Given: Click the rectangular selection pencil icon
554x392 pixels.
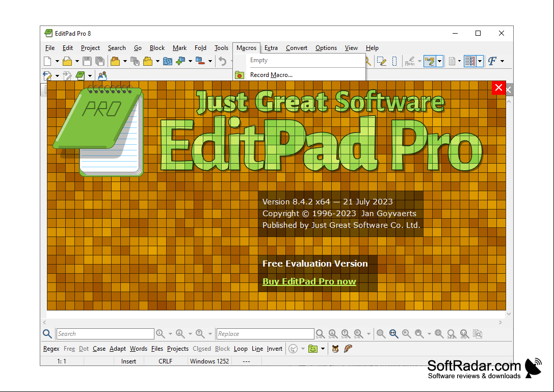Looking at the screenshot, I should click(382, 61).
